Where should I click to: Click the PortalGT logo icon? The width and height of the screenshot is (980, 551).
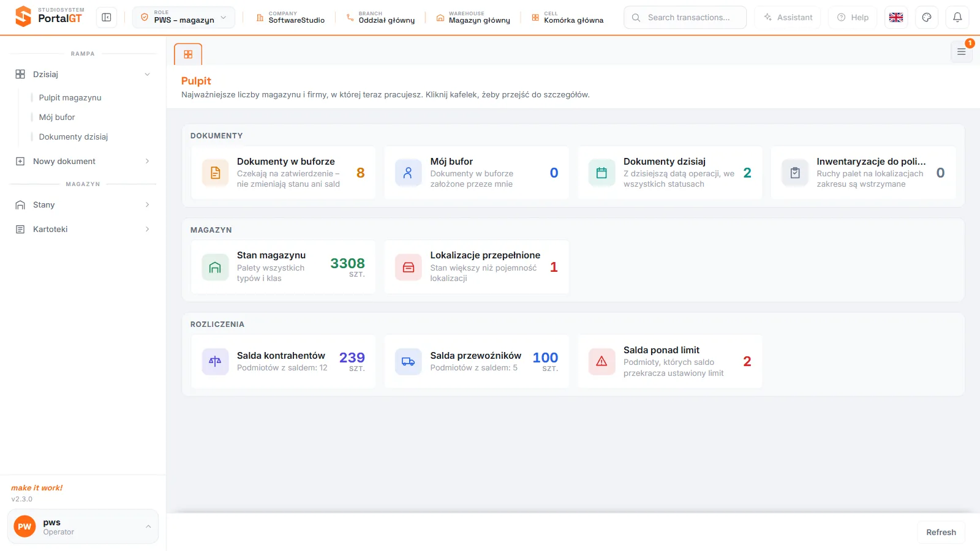pyautogui.click(x=23, y=17)
